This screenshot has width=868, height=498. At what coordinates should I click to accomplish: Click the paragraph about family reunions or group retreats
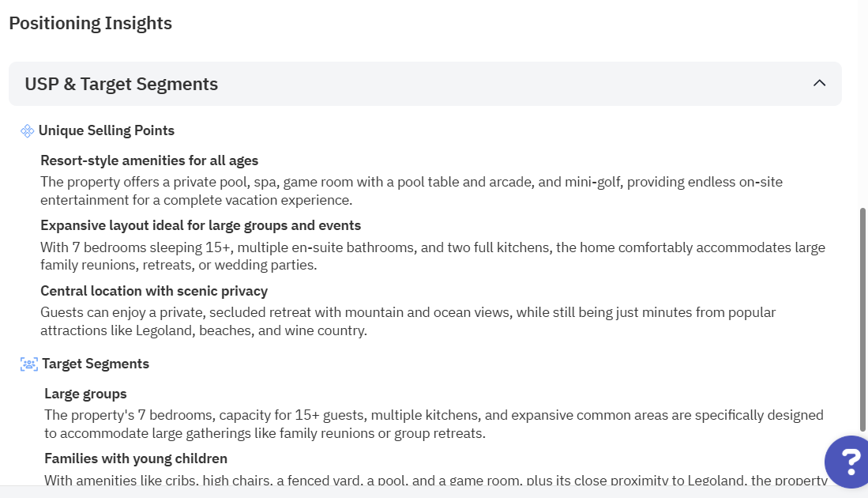pos(434,424)
